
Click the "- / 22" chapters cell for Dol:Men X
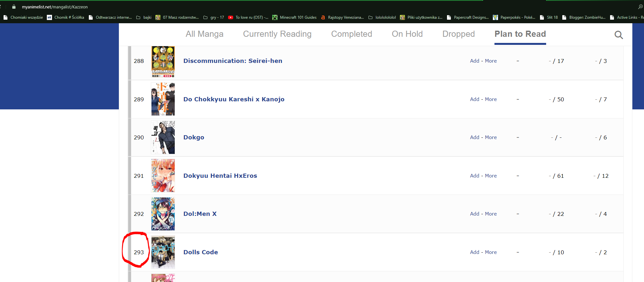click(x=556, y=214)
